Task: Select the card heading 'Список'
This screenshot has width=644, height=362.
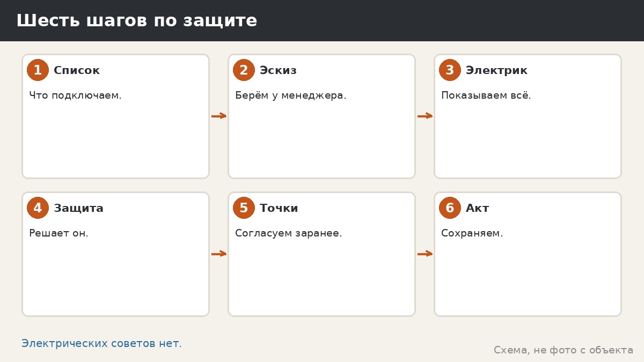Action: tap(77, 70)
